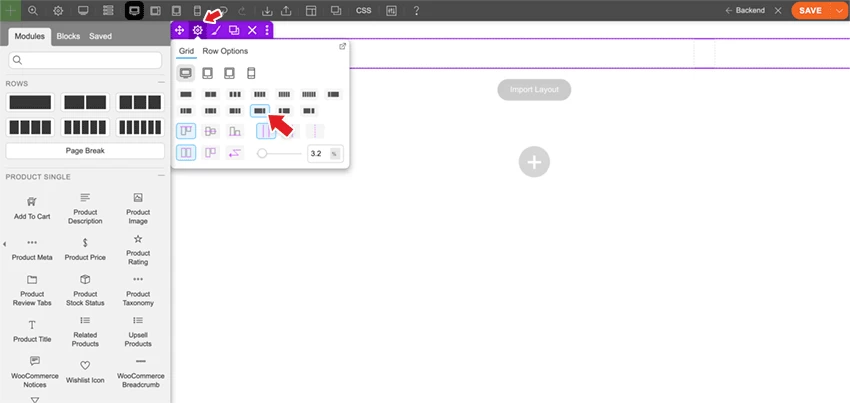The image size is (850, 403).
Task: Click the import download-arrow icon in top toolbar
Action: click(267, 10)
